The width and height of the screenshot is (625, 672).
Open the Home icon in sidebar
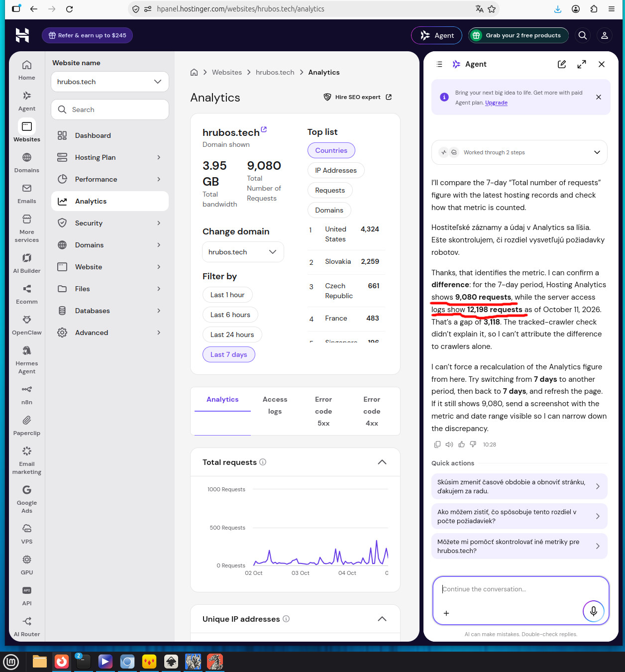point(27,70)
